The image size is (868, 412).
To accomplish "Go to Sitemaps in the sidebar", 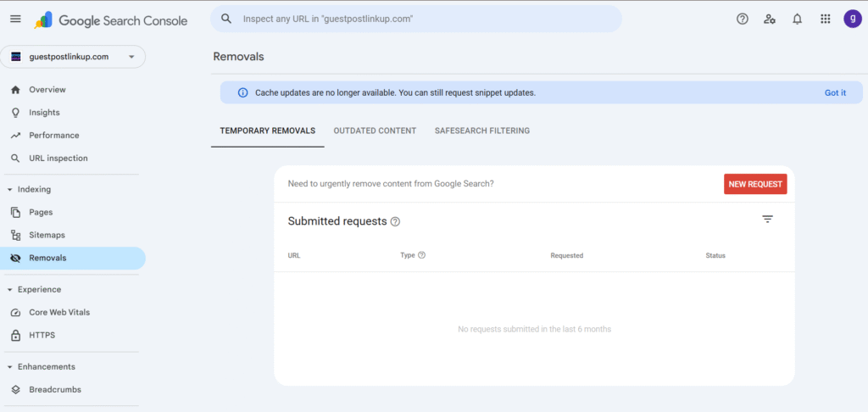I will point(47,235).
